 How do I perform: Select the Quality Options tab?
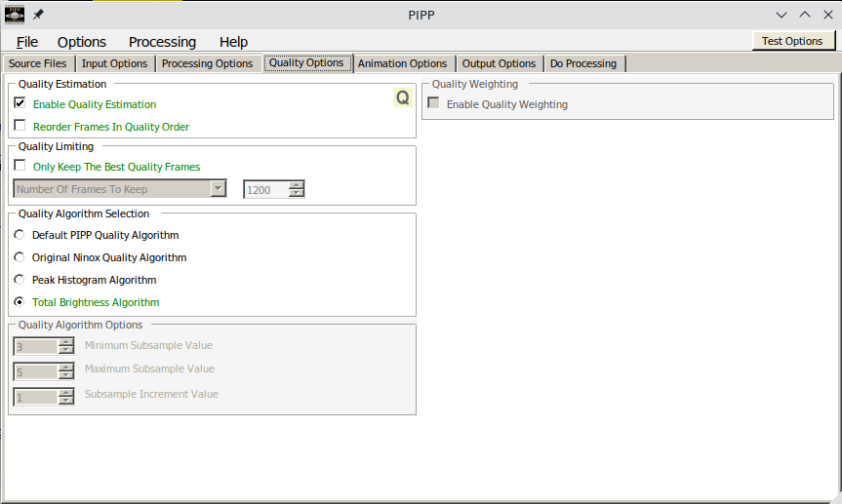(x=306, y=62)
